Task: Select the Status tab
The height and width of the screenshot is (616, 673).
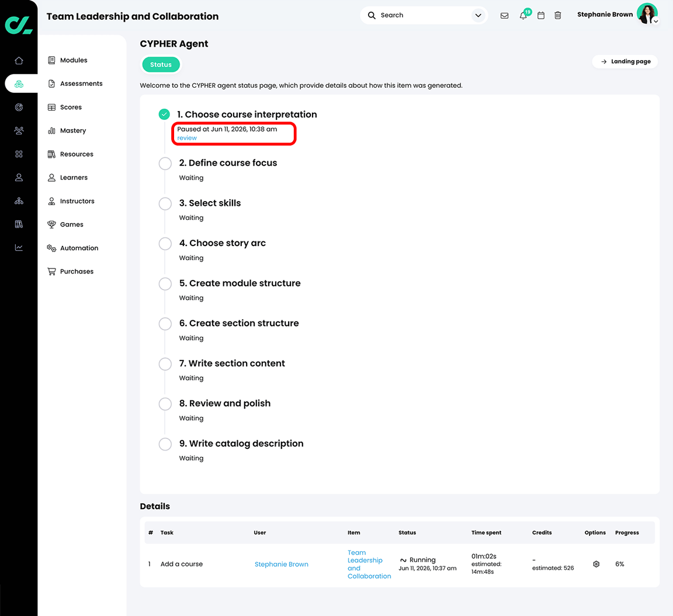Action: (x=161, y=65)
